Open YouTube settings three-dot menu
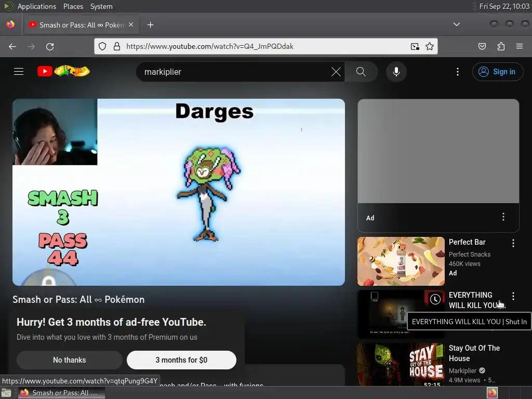This screenshot has width=532, height=399. [x=457, y=72]
